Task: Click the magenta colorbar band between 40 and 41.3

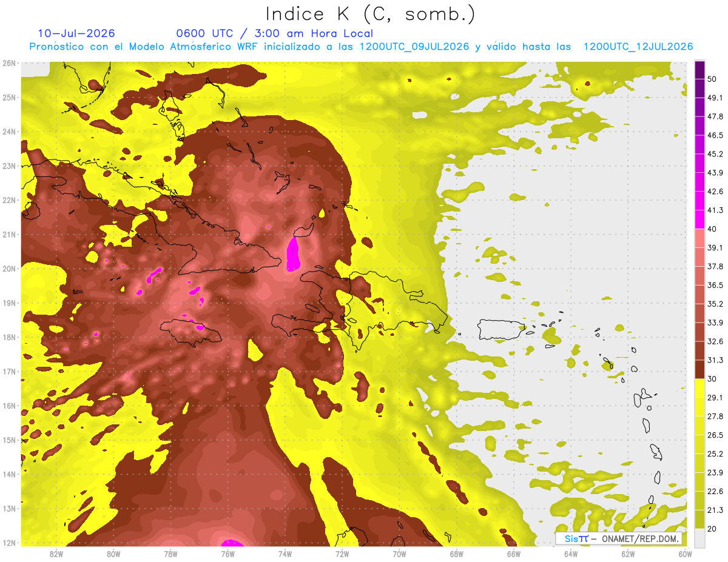Action: click(x=699, y=219)
